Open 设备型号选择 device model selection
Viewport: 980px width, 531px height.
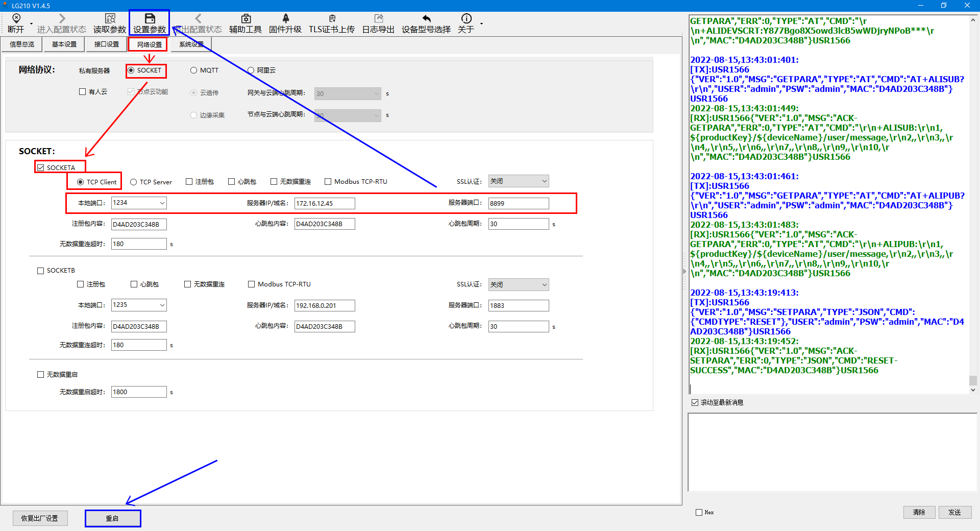(x=426, y=19)
